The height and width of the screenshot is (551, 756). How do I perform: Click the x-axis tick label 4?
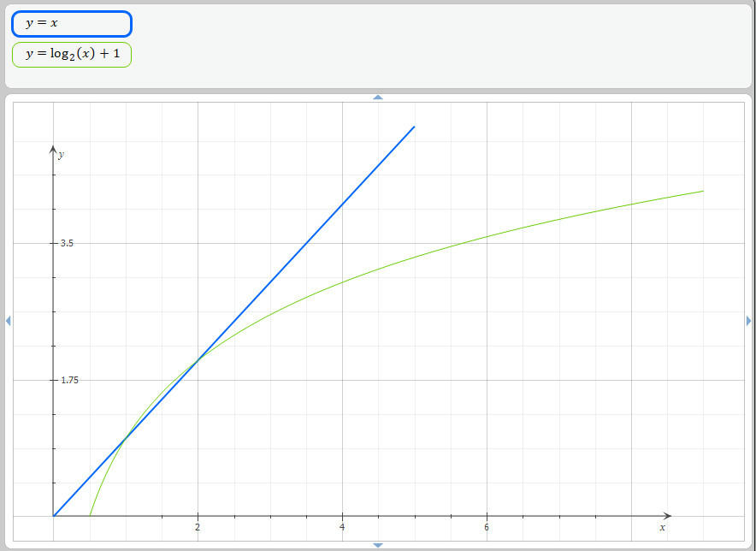coord(342,527)
